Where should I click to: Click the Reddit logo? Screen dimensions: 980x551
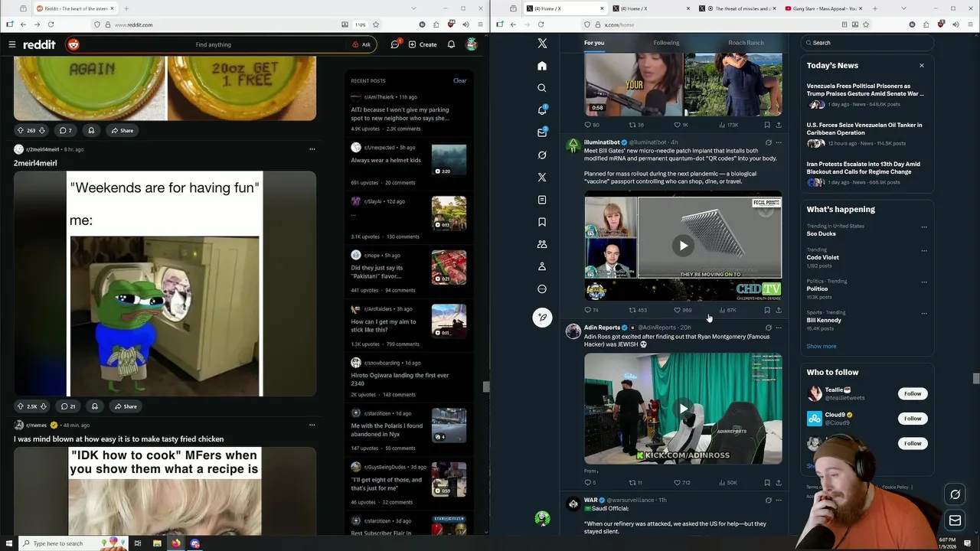point(39,44)
